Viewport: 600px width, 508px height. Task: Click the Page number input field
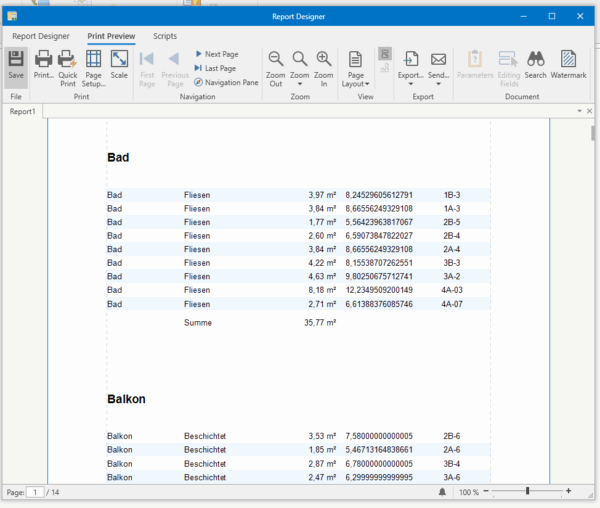pyautogui.click(x=35, y=492)
